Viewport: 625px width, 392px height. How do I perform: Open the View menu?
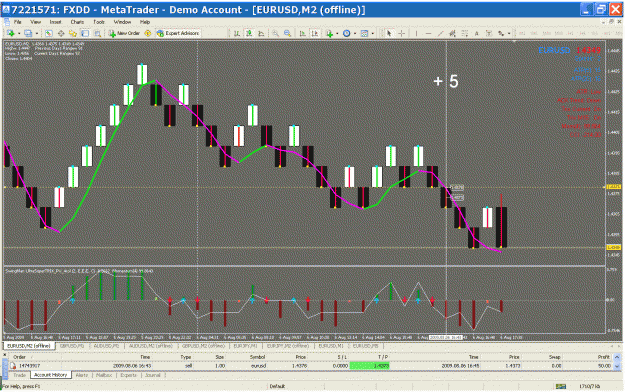(35, 22)
